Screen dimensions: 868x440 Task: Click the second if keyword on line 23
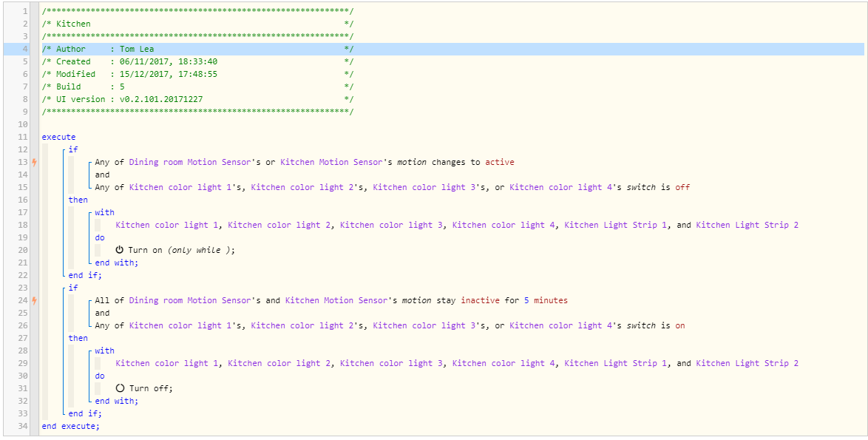pyautogui.click(x=73, y=288)
